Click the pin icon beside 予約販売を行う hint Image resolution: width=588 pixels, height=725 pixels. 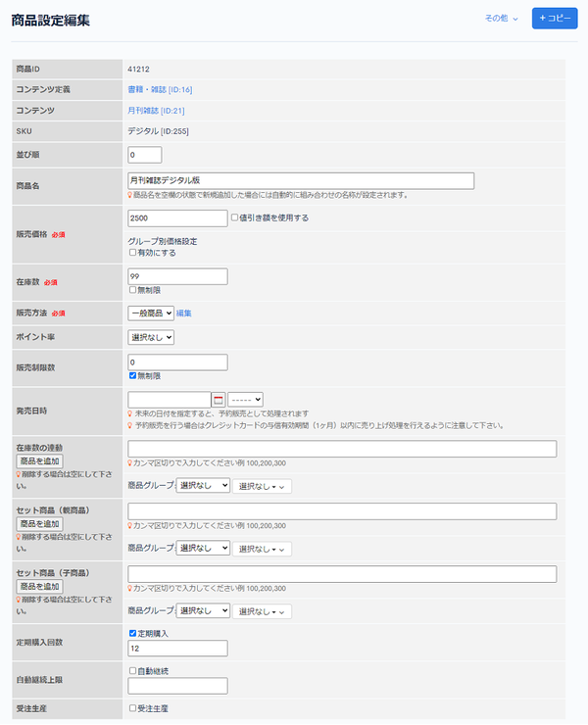click(130, 426)
